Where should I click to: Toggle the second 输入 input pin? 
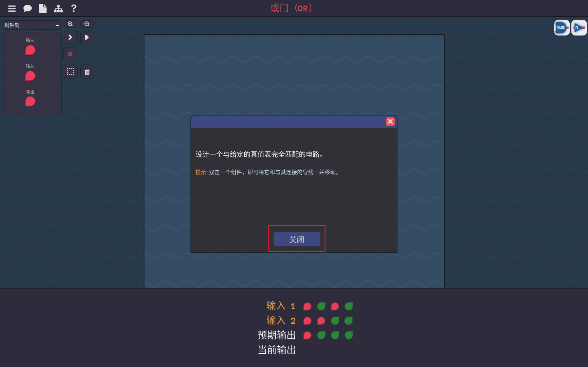tap(30, 76)
